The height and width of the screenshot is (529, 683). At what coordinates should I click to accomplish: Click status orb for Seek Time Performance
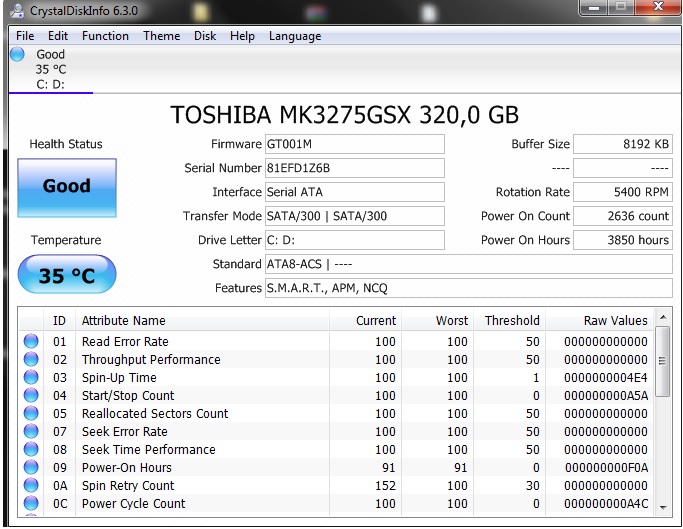click(x=31, y=449)
